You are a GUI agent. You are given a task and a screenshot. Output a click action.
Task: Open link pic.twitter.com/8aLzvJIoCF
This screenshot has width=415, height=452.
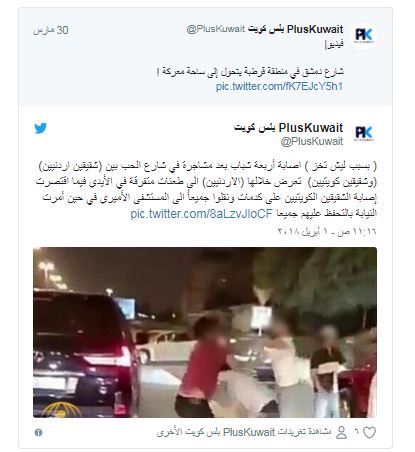pyautogui.click(x=202, y=213)
